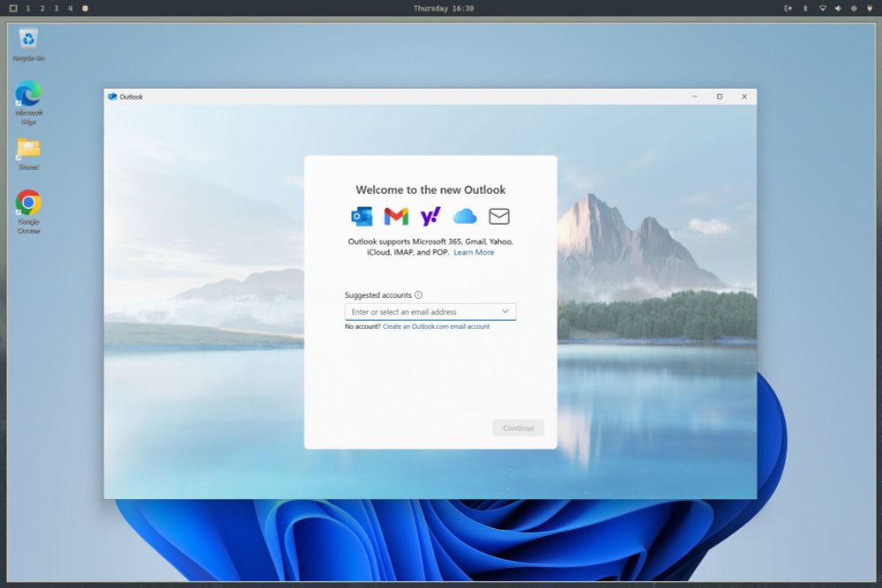Click the Bluetooth icon in the system tray
The height and width of the screenshot is (588, 882).
click(805, 8)
